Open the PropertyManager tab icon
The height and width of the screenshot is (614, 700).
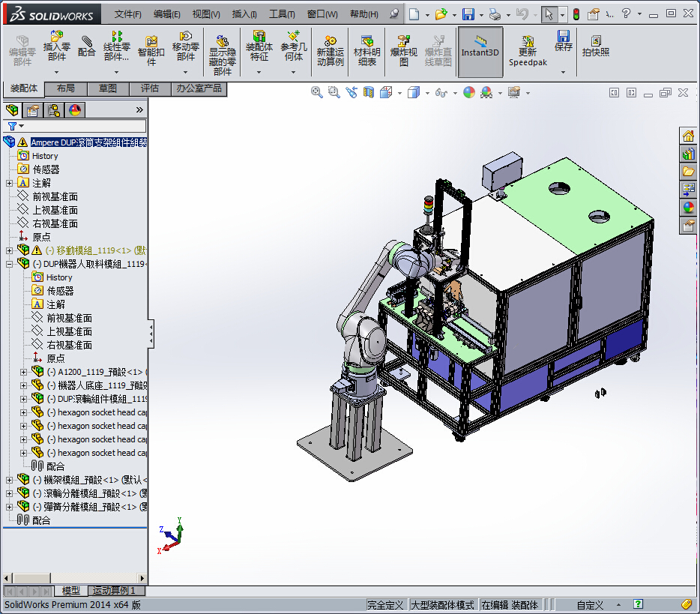pyautogui.click(x=32, y=110)
